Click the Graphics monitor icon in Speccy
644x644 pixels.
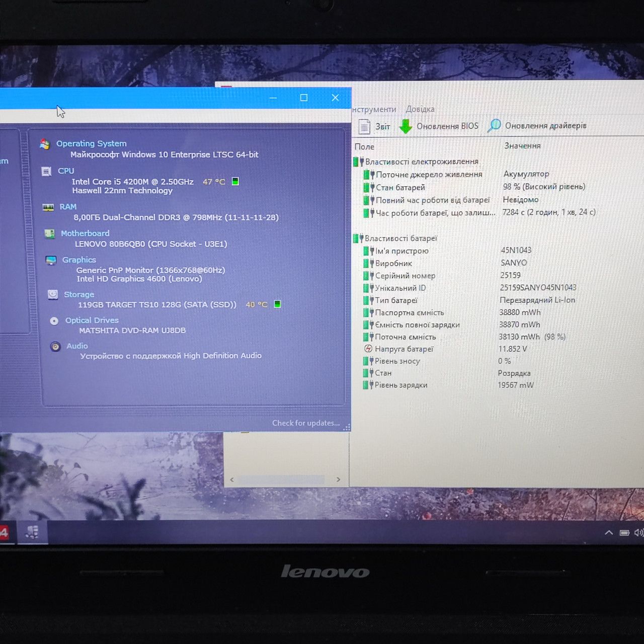(51, 260)
